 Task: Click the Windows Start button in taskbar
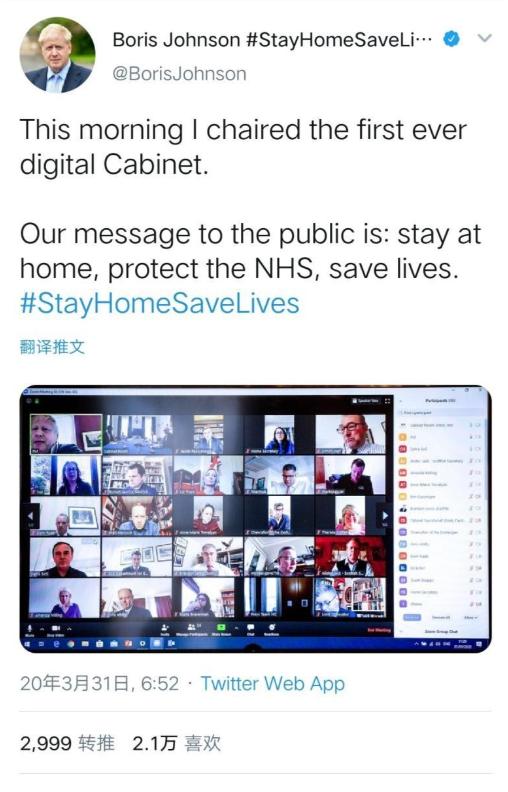(27, 644)
